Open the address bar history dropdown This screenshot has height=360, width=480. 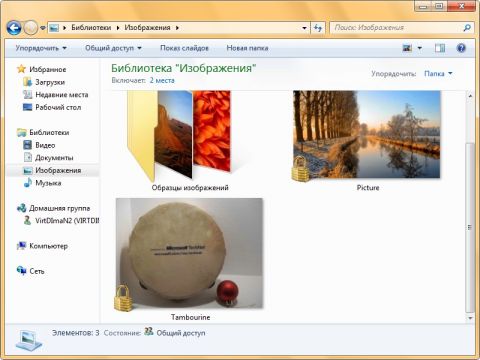[x=304, y=28]
